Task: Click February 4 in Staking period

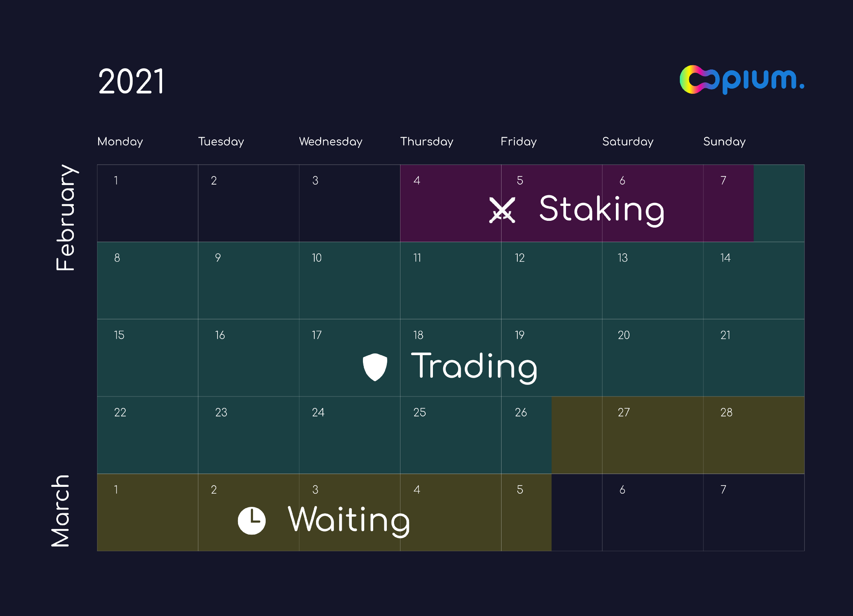Action: pyautogui.click(x=417, y=181)
